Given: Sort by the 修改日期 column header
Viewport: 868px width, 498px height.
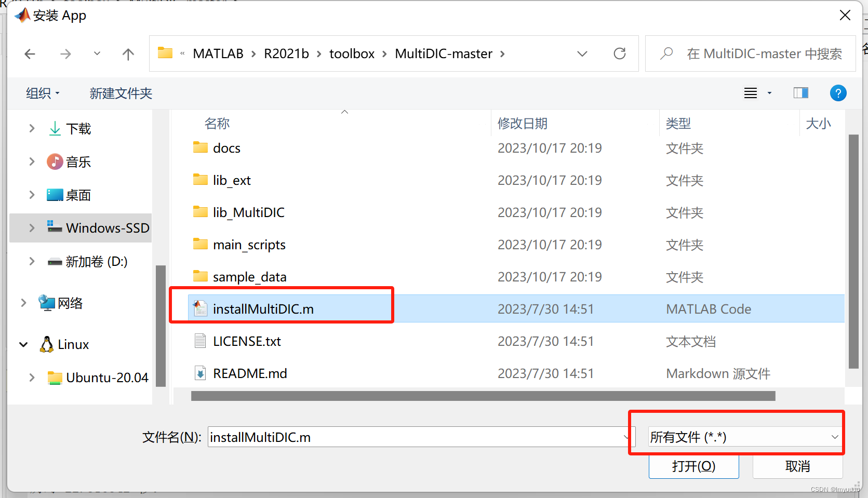Looking at the screenshot, I should pyautogui.click(x=523, y=123).
